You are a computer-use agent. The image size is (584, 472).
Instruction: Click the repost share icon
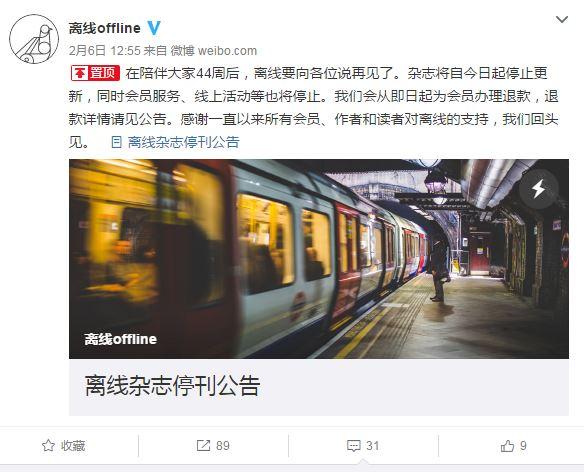click(203, 446)
